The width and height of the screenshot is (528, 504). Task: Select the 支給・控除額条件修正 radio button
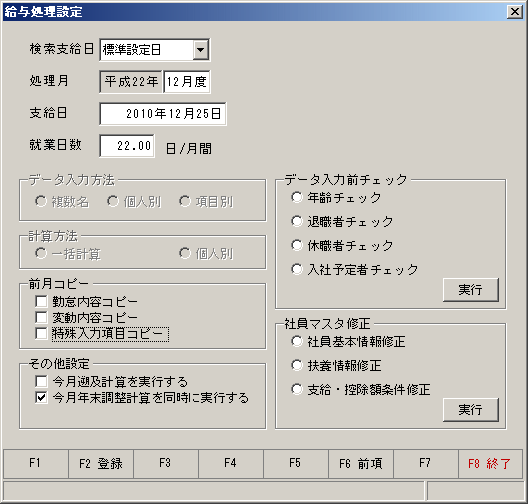[x=297, y=390]
